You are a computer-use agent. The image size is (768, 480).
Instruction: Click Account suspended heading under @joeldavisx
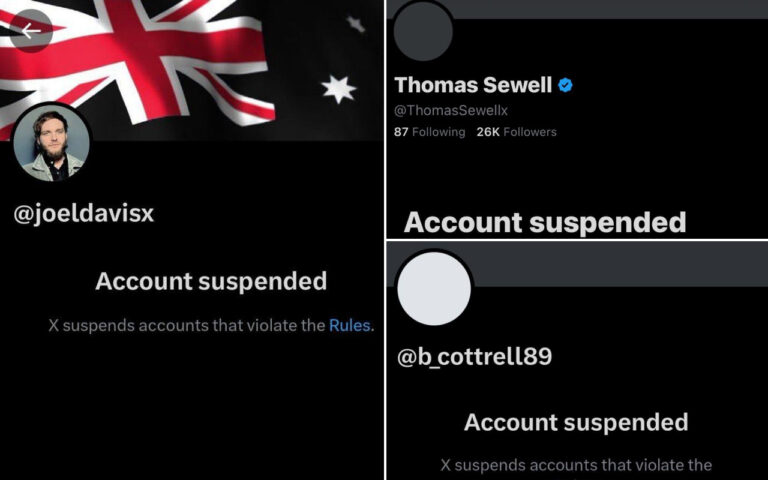211,281
